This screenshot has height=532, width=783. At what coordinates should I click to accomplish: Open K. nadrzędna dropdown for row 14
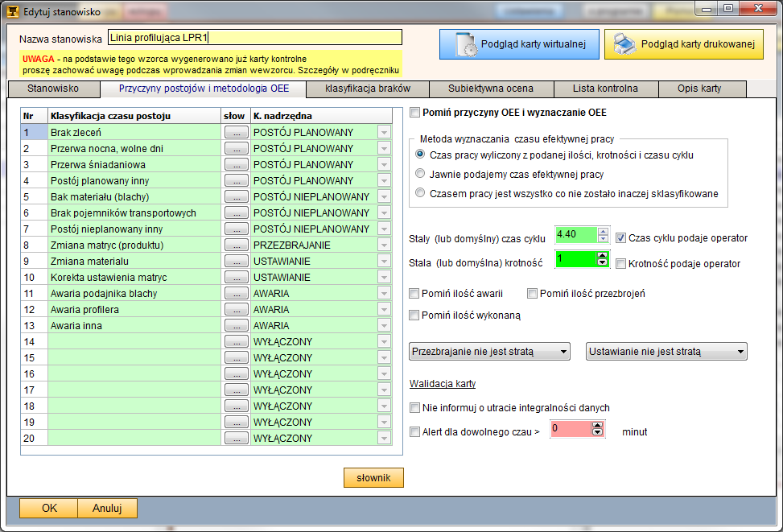click(x=384, y=342)
